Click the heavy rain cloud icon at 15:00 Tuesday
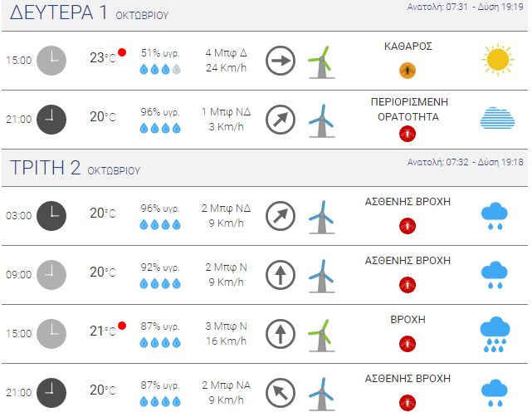Image resolution: width=532 pixels, height=417 pixels. click(x=495, y=335)
